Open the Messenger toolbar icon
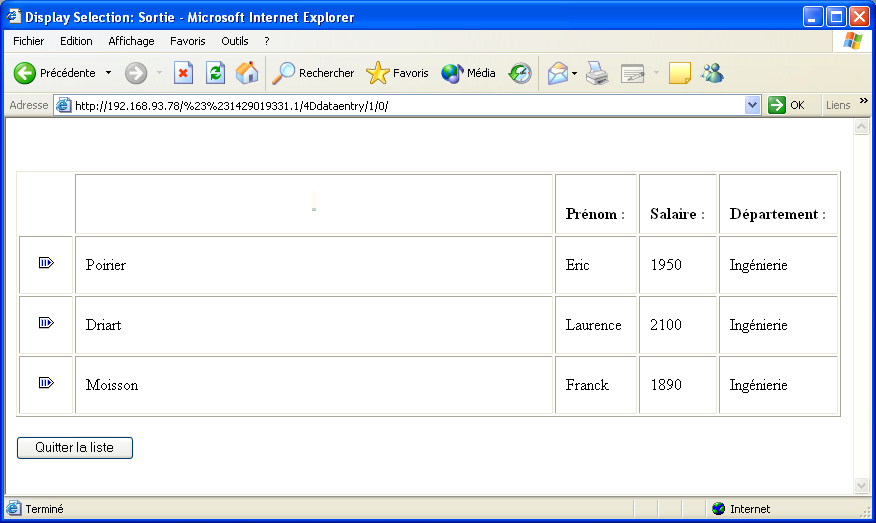The image size is (876, 523). tap(712, 73)
